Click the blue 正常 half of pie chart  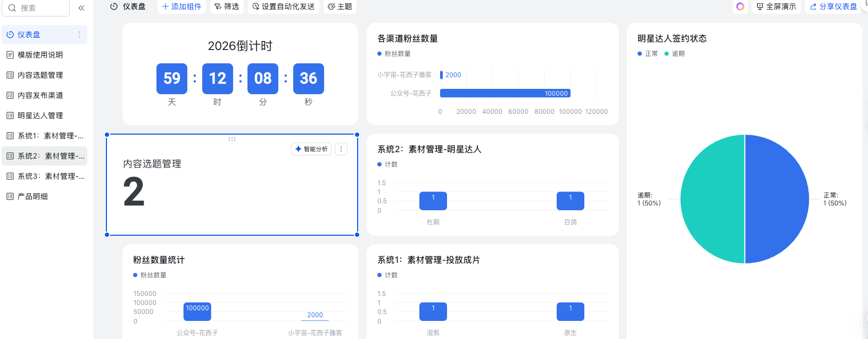(x=777, y=199)
